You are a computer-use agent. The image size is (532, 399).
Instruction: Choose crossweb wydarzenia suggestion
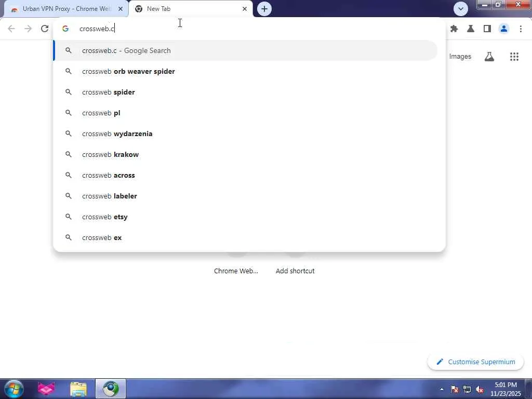[246, 134]
